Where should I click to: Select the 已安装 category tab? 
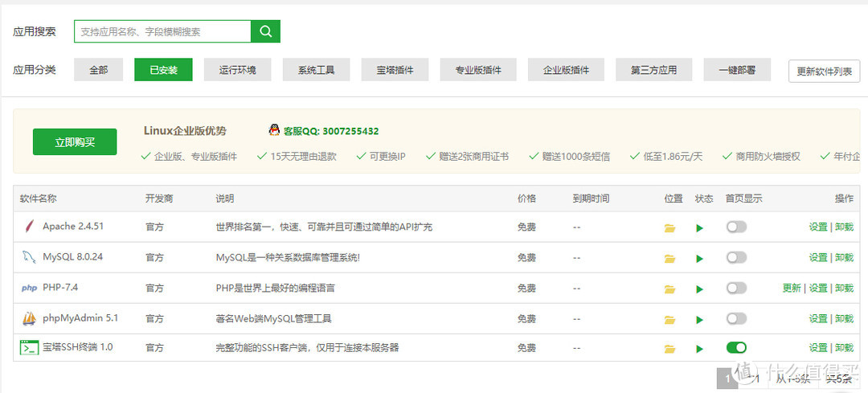163,70
